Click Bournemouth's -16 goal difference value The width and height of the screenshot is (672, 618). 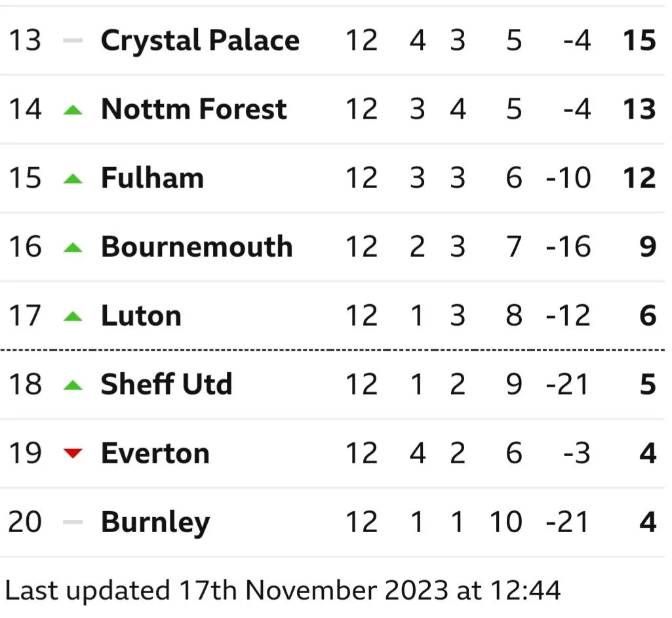(568, 247)
